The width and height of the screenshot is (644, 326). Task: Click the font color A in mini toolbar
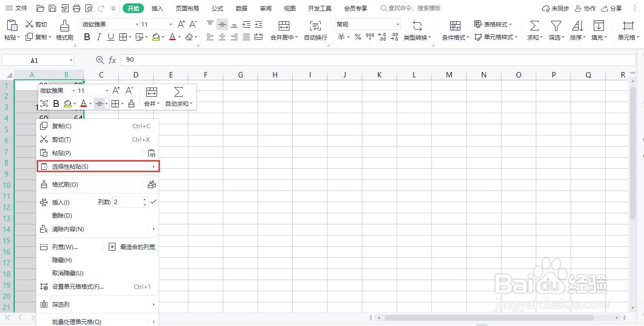pos(84,104)
